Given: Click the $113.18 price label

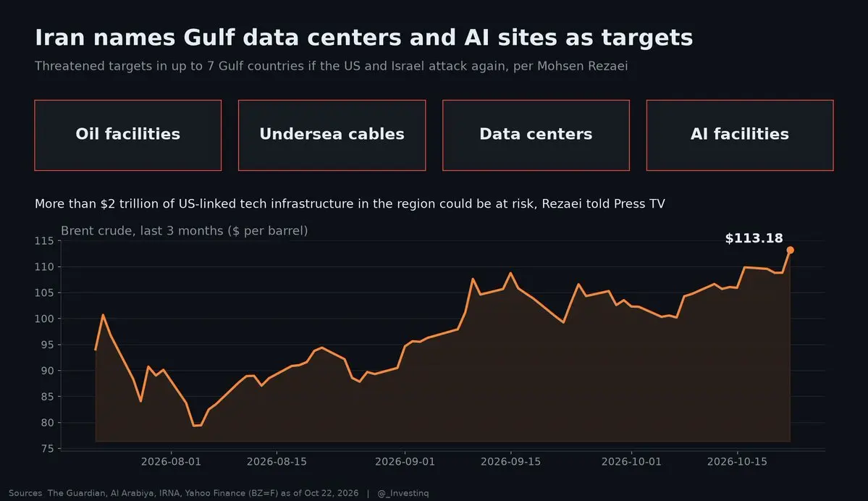Looking at the screenshot, I should click(x=754, y=239).
